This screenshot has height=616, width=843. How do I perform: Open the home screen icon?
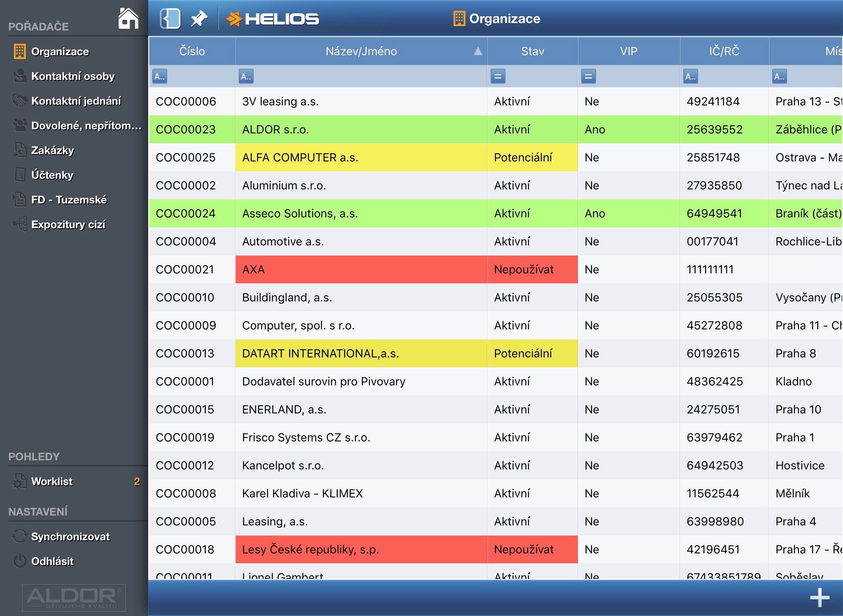point(128,18)
